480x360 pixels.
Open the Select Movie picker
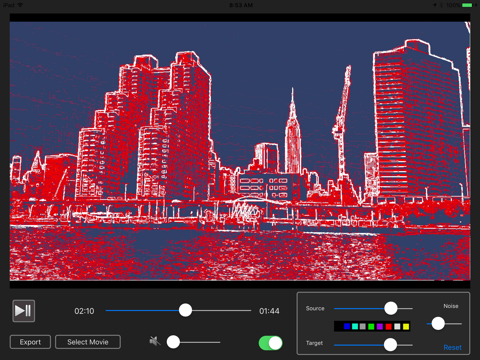[88, 342]
